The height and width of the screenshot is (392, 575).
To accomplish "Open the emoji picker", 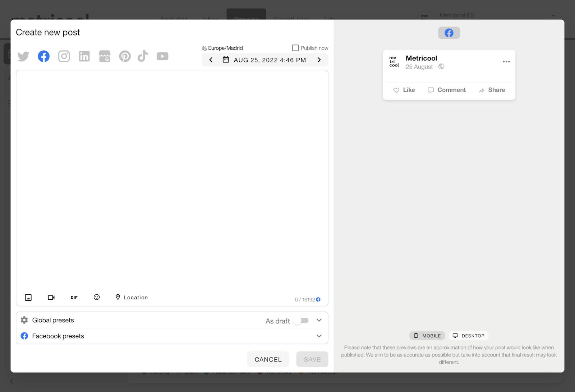I will 97,297.
